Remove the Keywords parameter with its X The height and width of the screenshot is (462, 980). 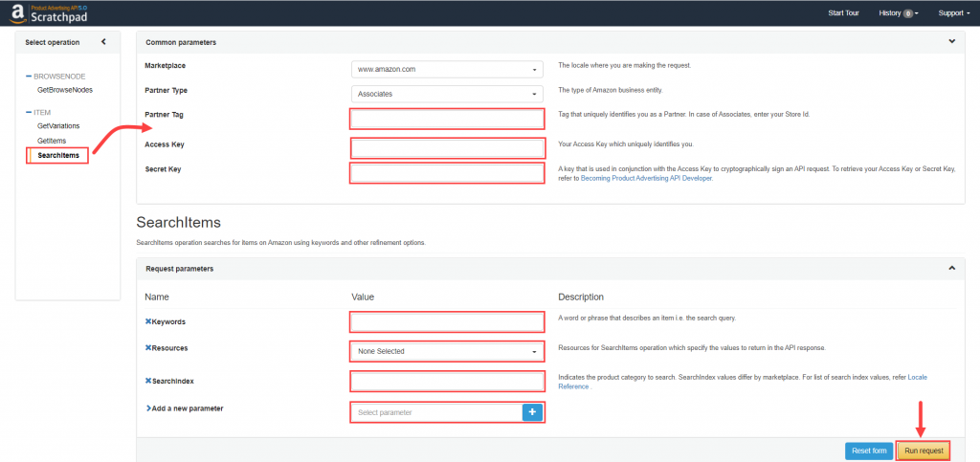point(148,321)
